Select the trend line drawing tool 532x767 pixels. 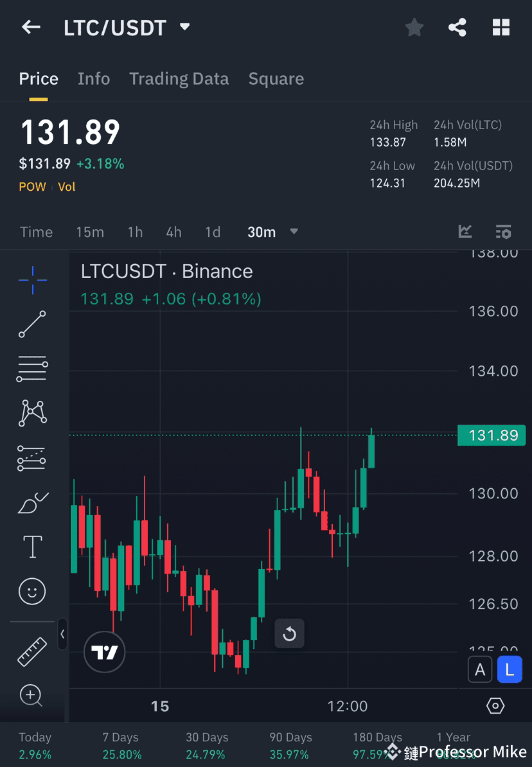point(32,324)
